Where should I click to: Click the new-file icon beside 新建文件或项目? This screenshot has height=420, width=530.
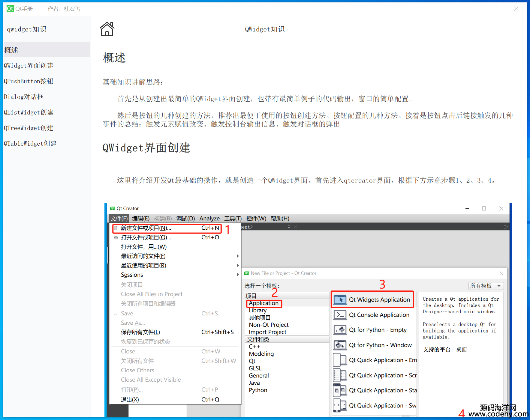pyautogui.click(x=116, y=228)
